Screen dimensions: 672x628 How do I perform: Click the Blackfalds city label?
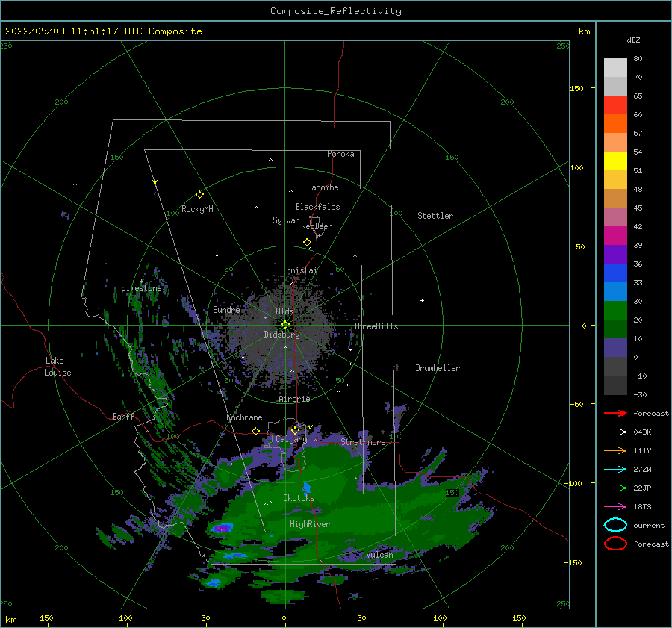tap(317, 207)
